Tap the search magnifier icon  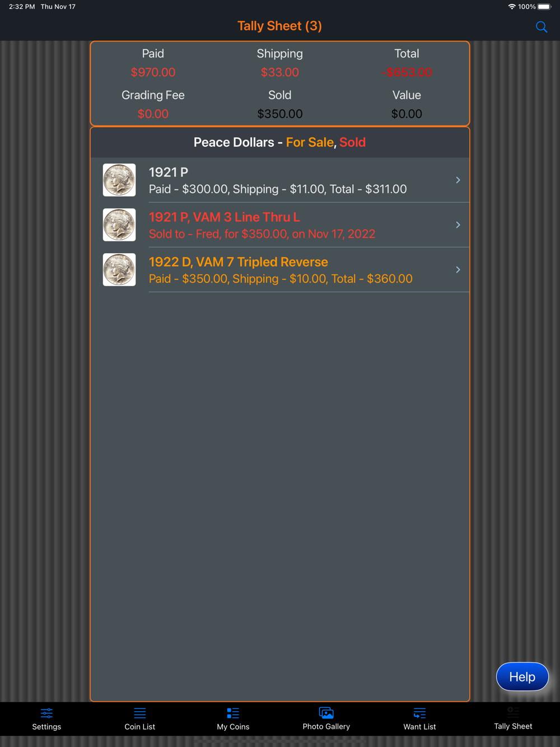click(541, 27)
